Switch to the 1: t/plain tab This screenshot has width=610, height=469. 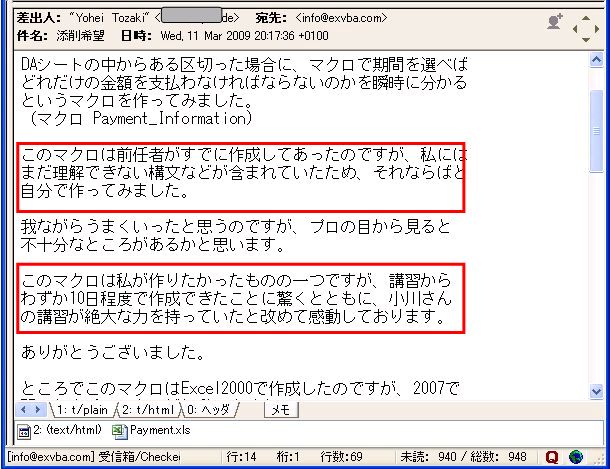tap(82, 410)
